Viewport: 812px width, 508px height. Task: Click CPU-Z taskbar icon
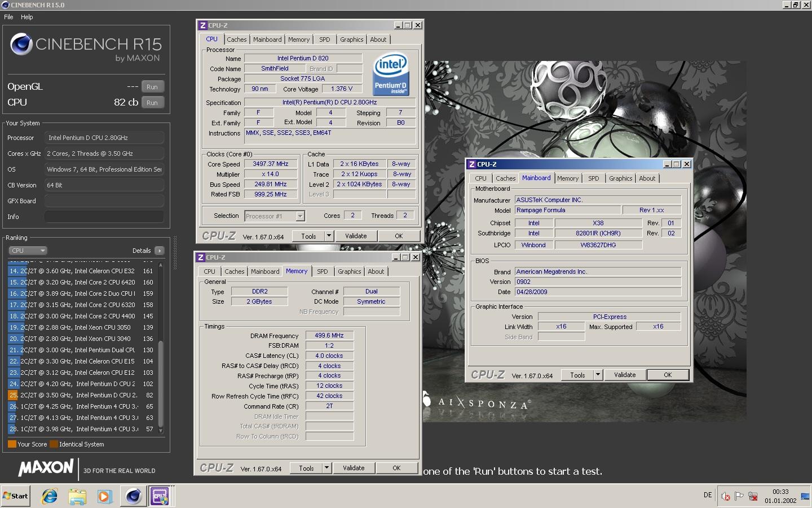coord(161,496)
